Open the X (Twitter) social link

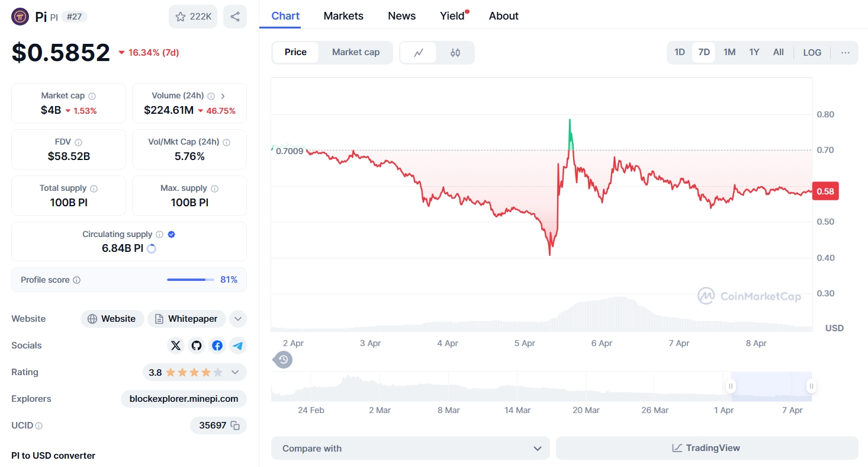[x=175, y=346]
